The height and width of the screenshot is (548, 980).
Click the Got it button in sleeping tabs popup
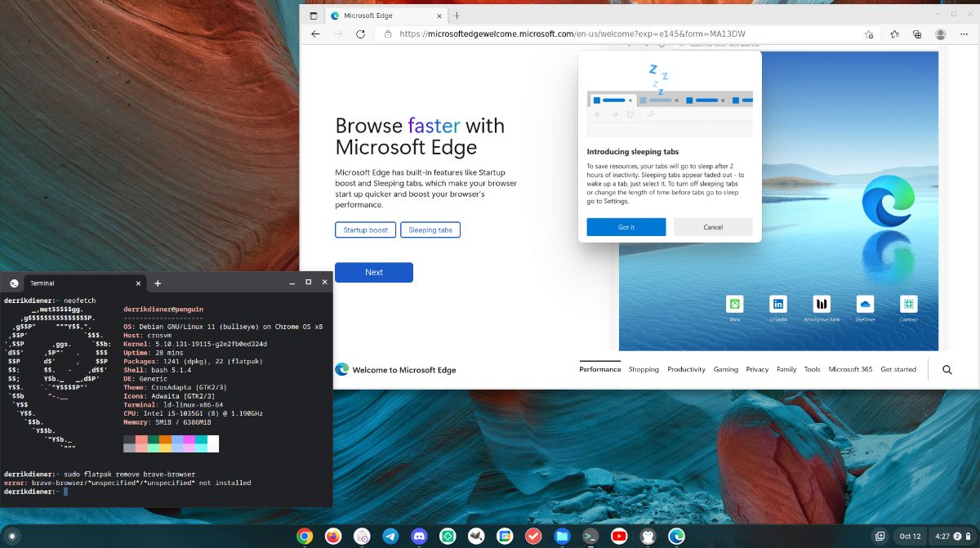[626, 226]
